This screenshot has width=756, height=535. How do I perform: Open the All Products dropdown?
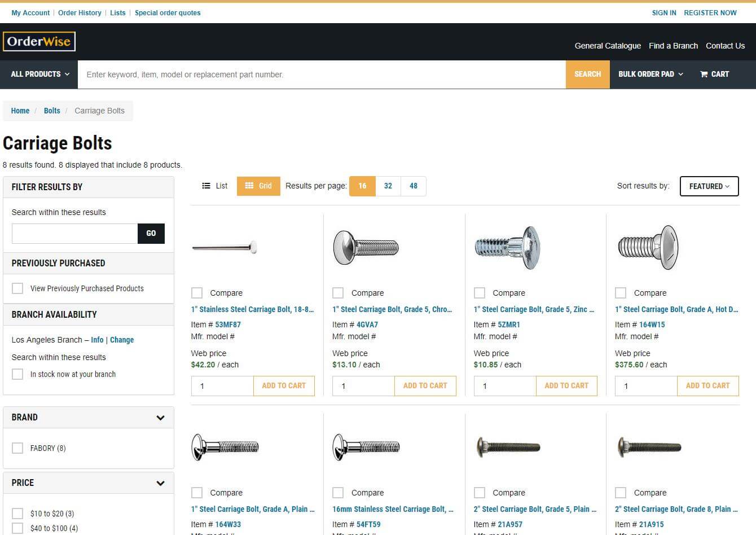(x=40, y=74)
